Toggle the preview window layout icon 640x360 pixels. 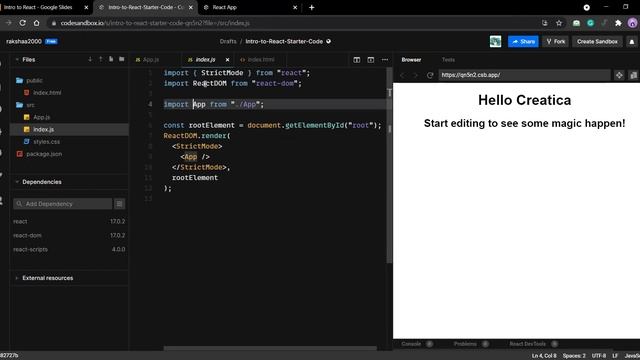click(x=371, y=60)
